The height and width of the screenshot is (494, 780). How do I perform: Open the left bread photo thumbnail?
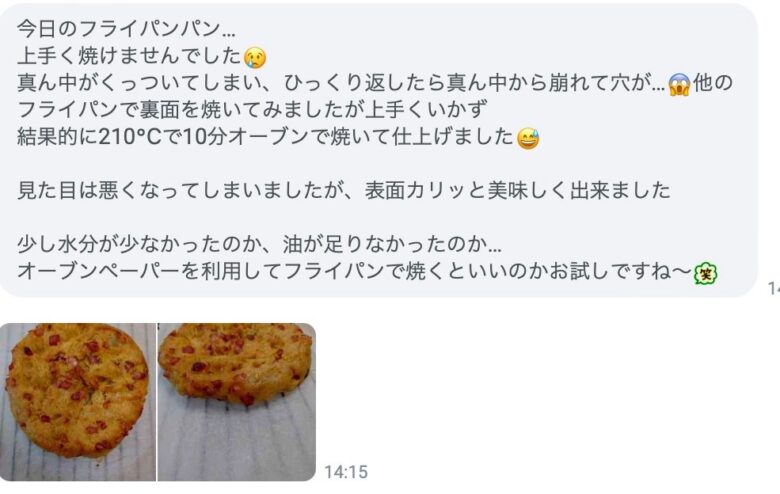click(78, 402)
